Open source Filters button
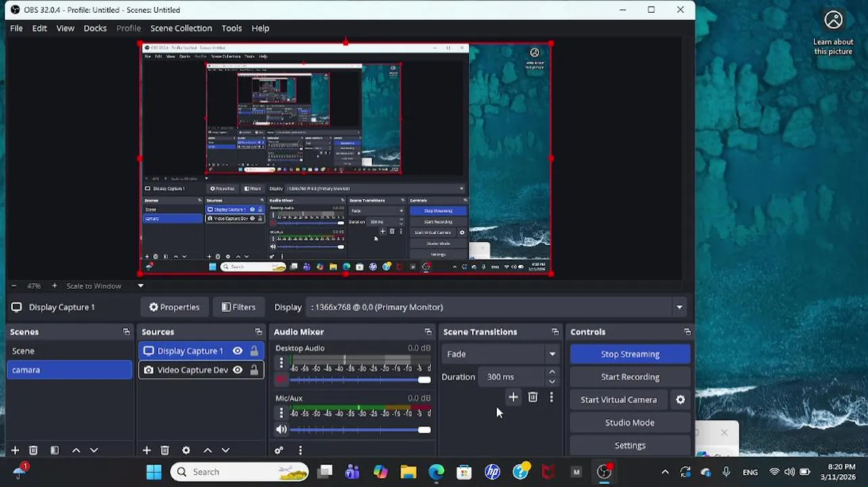This screenshot has height=487, width=868. point(239,307)
